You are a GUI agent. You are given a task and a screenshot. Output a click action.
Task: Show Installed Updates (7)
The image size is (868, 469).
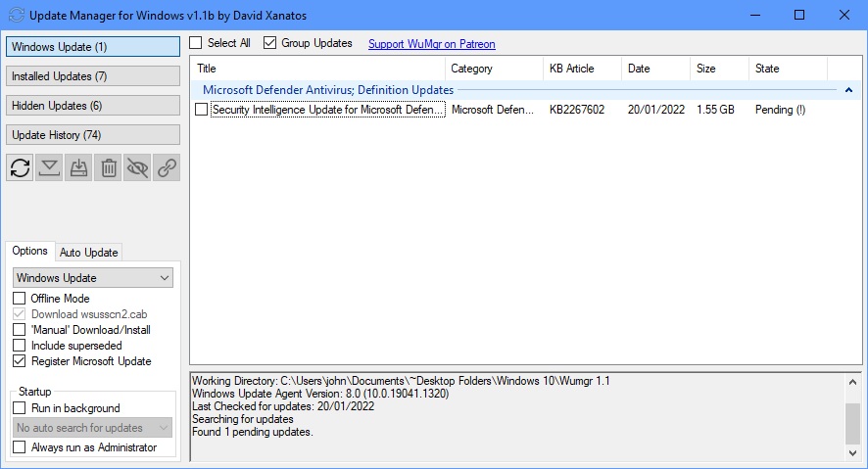click(93, 75)
